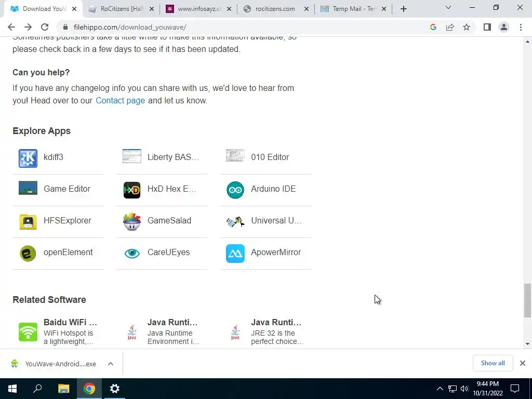Go back to the previous page

pyautogui.click(x=11, y=27)
